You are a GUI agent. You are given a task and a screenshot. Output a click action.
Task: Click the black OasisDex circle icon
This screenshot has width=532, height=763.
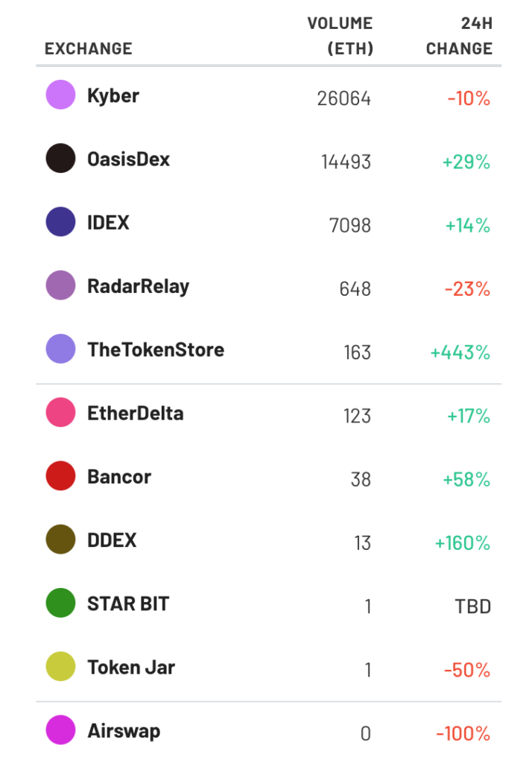click(x=61, y=158)
